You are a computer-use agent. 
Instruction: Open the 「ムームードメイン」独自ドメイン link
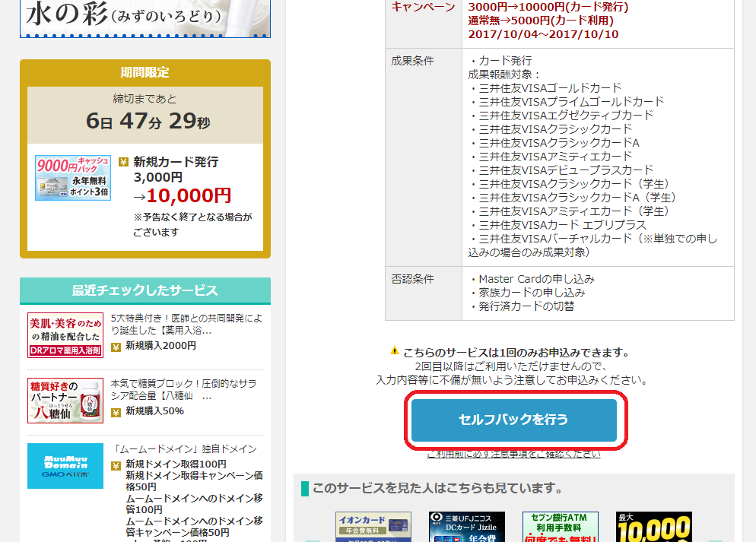[186, 449]
